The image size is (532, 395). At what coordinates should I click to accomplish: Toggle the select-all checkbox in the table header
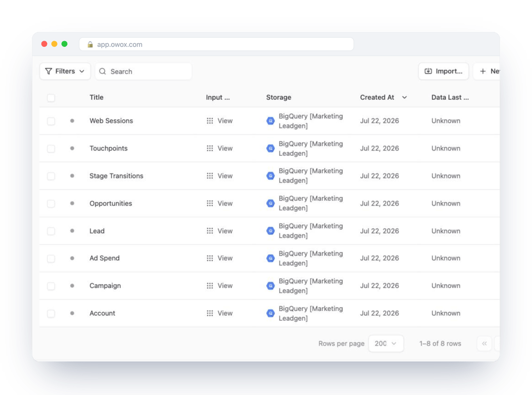pos(51,98)
